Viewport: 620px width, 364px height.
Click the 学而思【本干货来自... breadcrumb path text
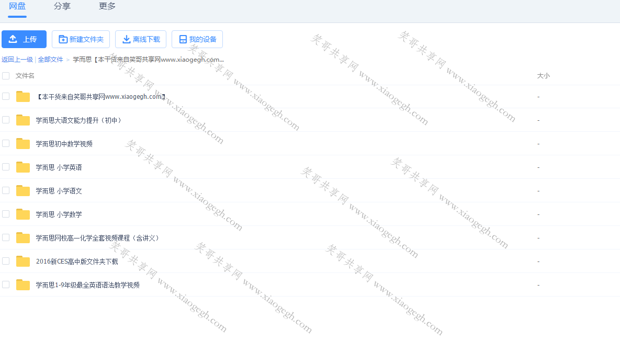[x=148, y=60]
